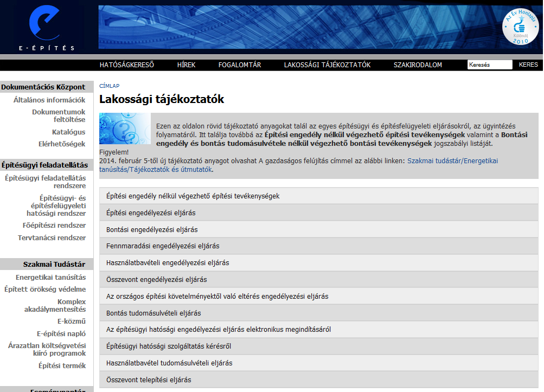
Task: Open the E-építési napló sidebar link
Action: [x=61, y=334]
